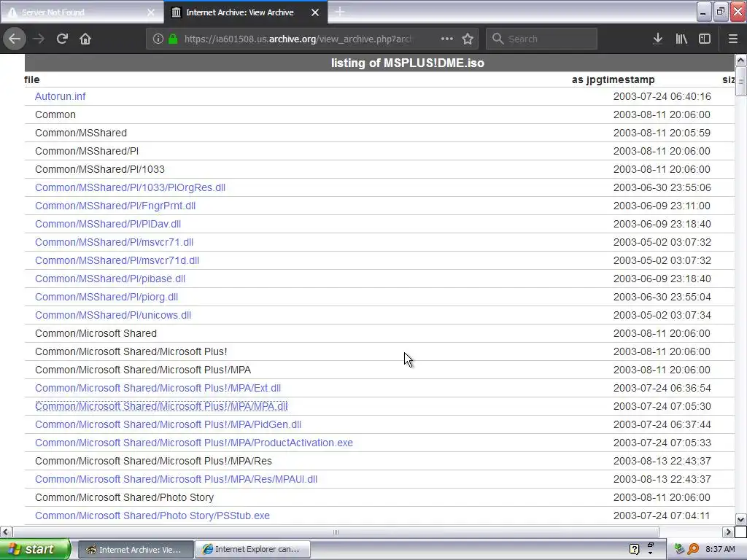The height and width of the screenshot is (560, 747).
Task: Open the Library bookmarks and history icon
Action: coord(681,39)
